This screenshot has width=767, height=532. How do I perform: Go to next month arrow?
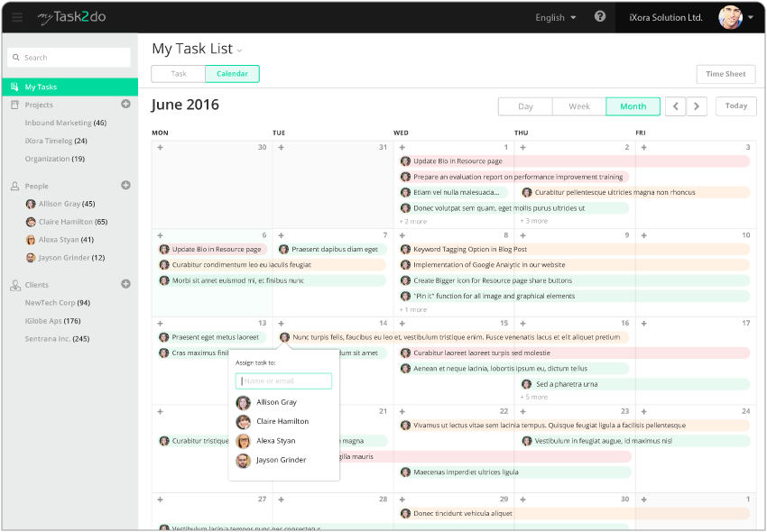[x=696, y=106]
